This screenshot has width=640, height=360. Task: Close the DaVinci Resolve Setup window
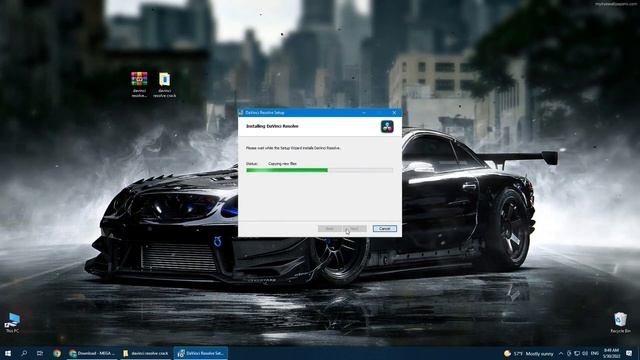click(x=394, y=113)
